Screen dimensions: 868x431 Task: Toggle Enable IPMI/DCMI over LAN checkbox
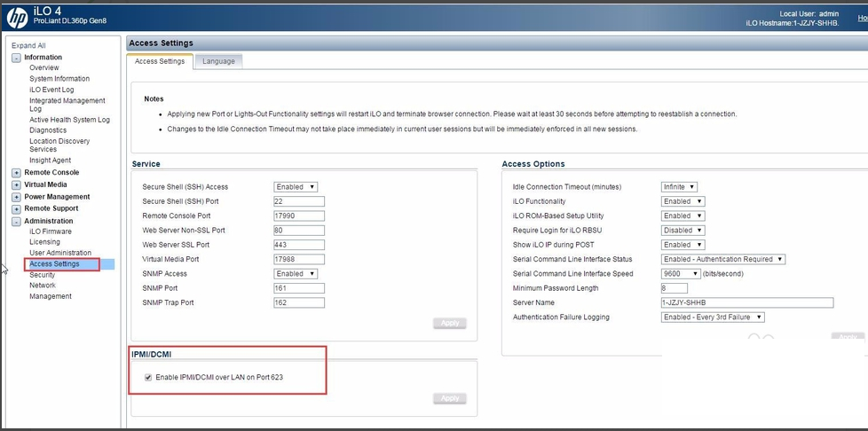click(148, 377)
